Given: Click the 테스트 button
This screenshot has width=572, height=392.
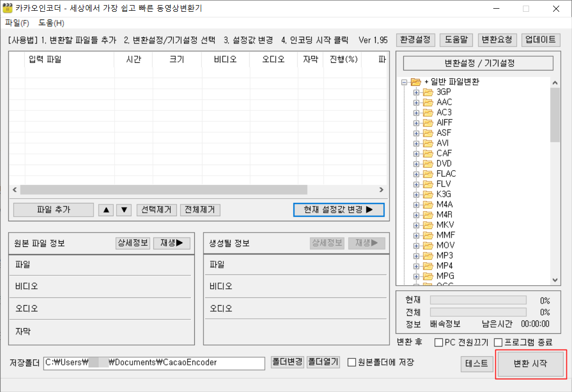Looking at the screenshot, I should coord(477,363).
